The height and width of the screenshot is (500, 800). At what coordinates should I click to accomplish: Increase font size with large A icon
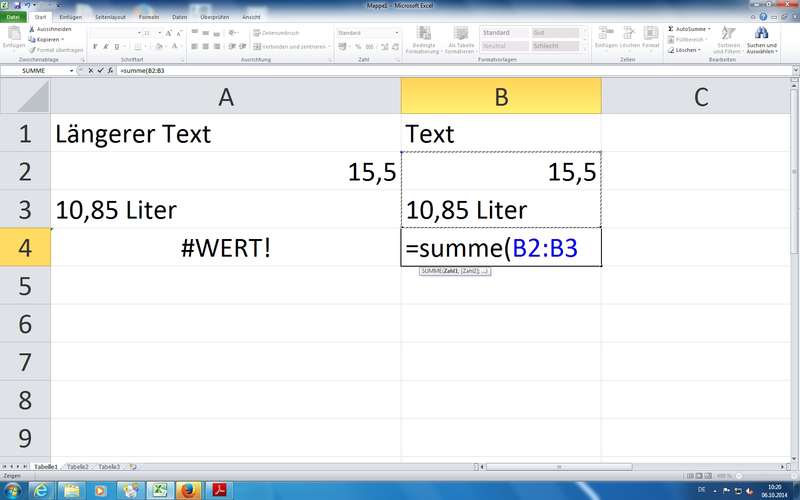168,33
